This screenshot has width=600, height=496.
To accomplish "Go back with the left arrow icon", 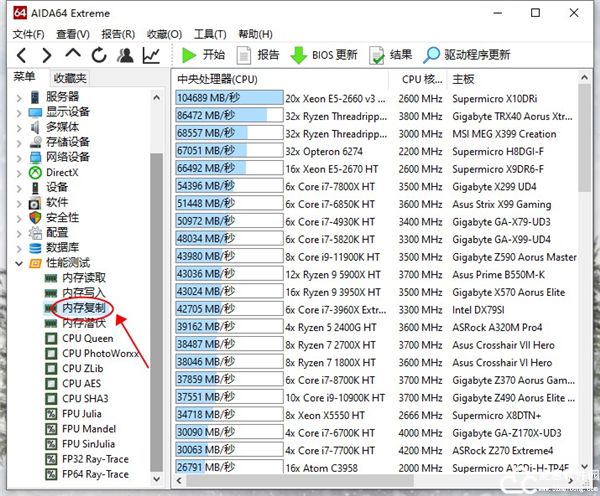I will point(21,55).
